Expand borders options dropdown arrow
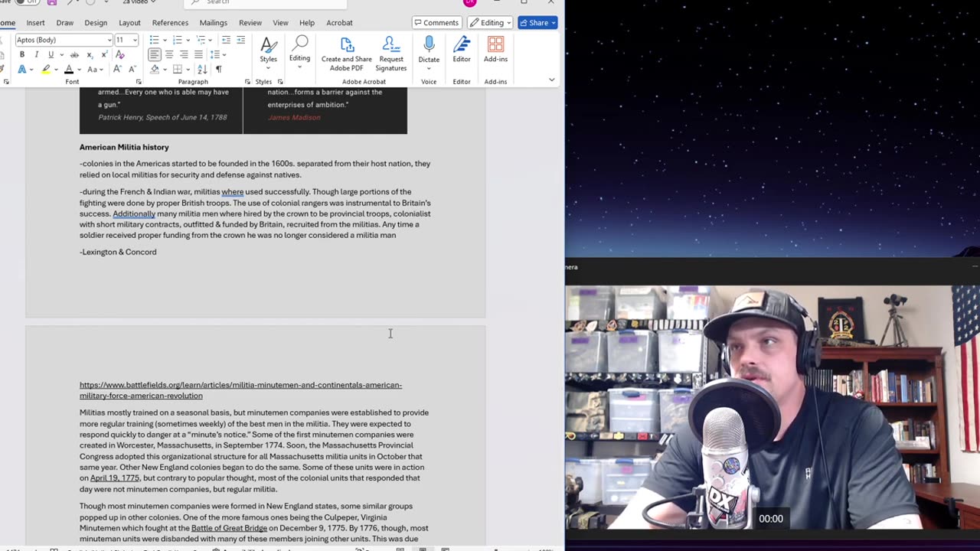The width and height of the screenshot is (980, 551). tap(188, 69)
